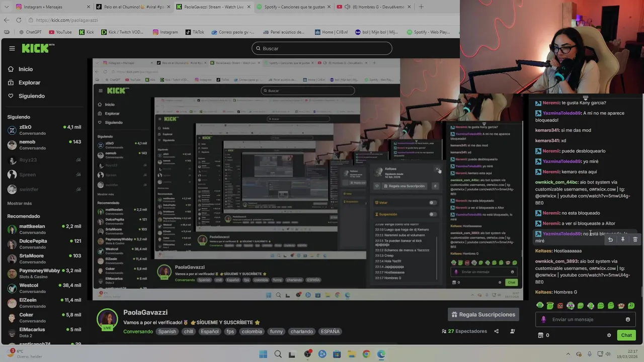
Task: Select the ESPAÑA tag
Action: (330, 331)
